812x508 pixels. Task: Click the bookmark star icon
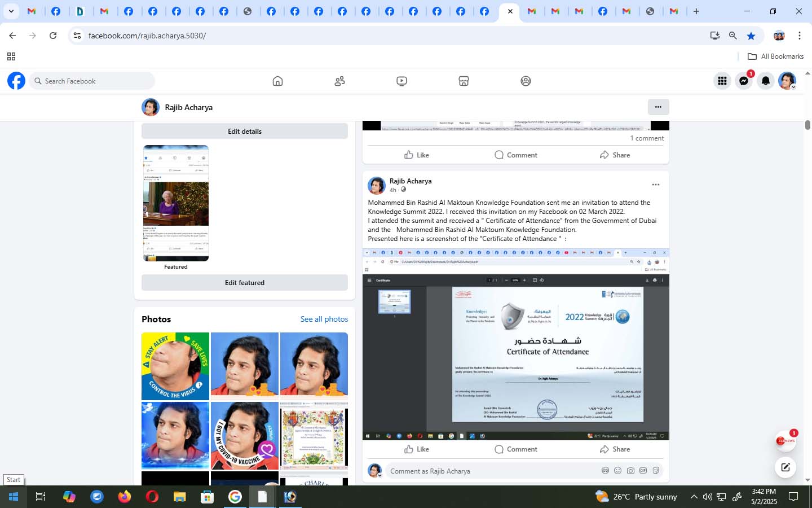coord(751,36)
